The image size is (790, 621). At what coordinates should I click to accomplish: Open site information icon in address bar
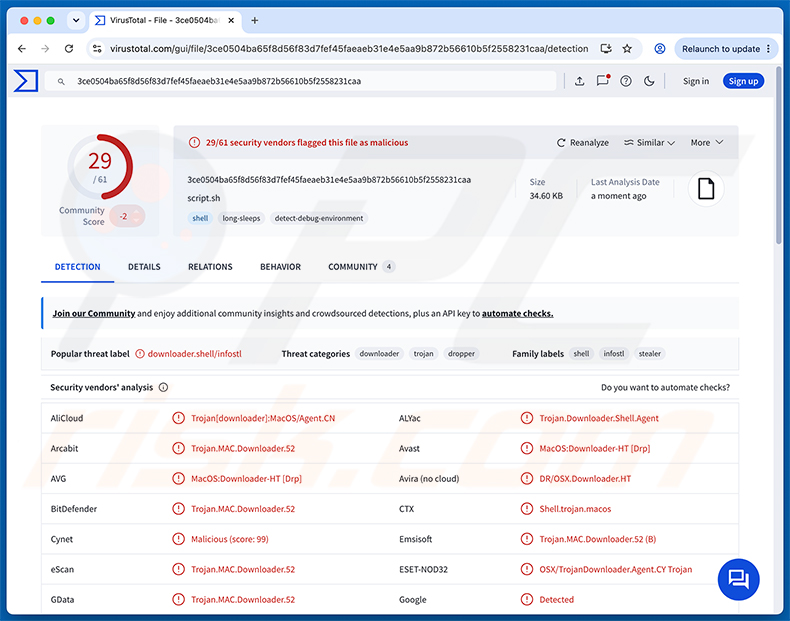tap(97, 49)
